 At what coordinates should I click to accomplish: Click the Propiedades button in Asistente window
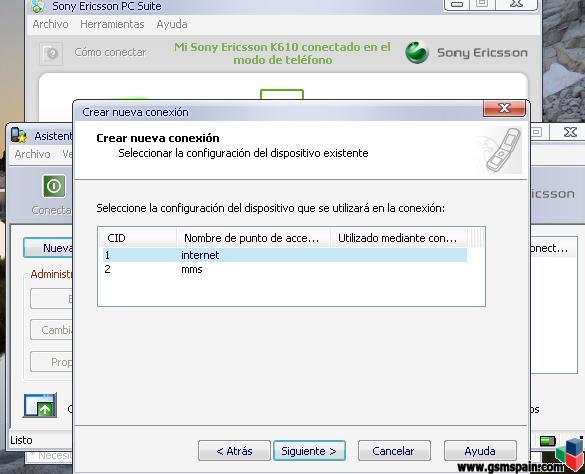[51, 362]
